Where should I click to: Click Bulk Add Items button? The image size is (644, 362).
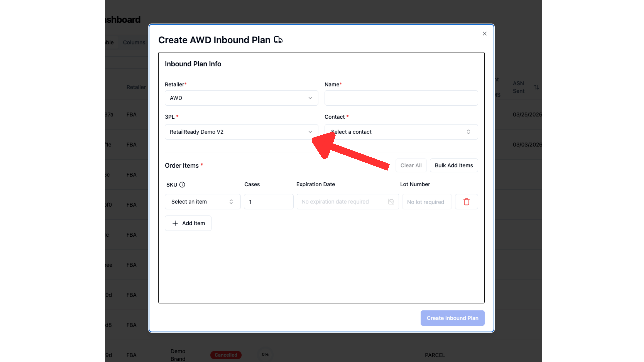[454, 165]
